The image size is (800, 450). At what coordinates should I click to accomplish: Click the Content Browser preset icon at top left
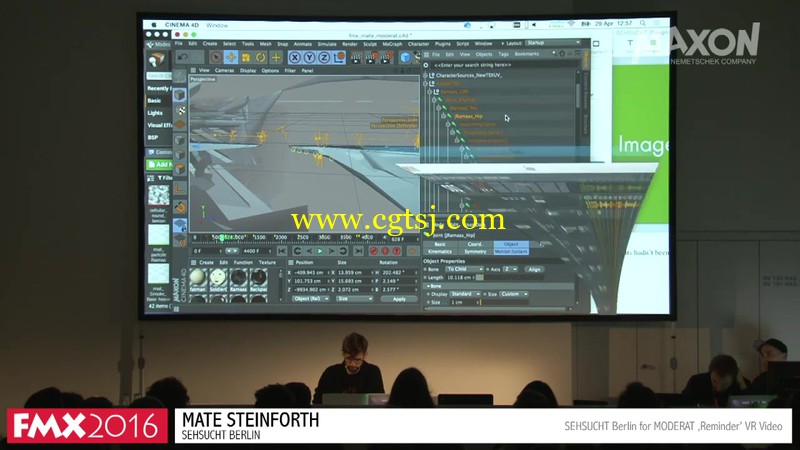tap(157, 60)
